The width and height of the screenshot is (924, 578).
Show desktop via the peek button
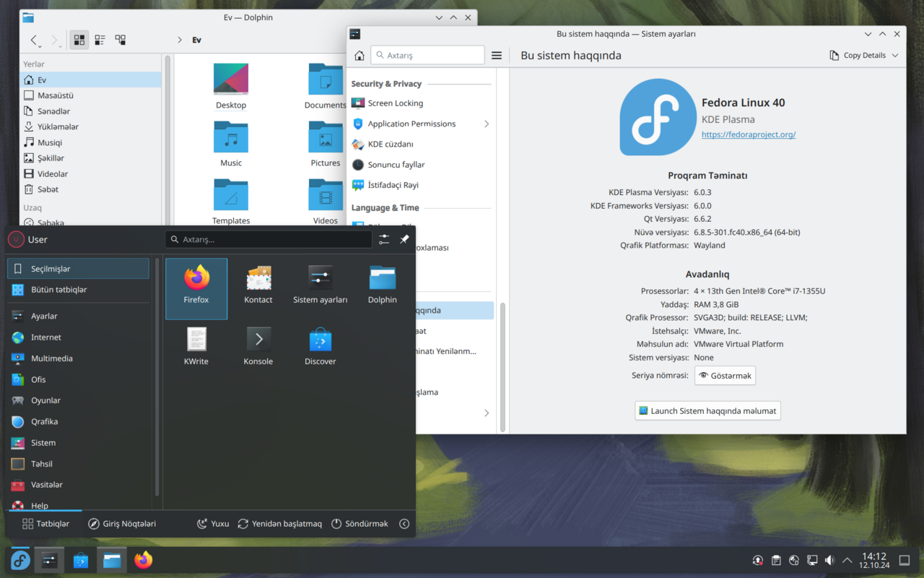tap(905, 560)
